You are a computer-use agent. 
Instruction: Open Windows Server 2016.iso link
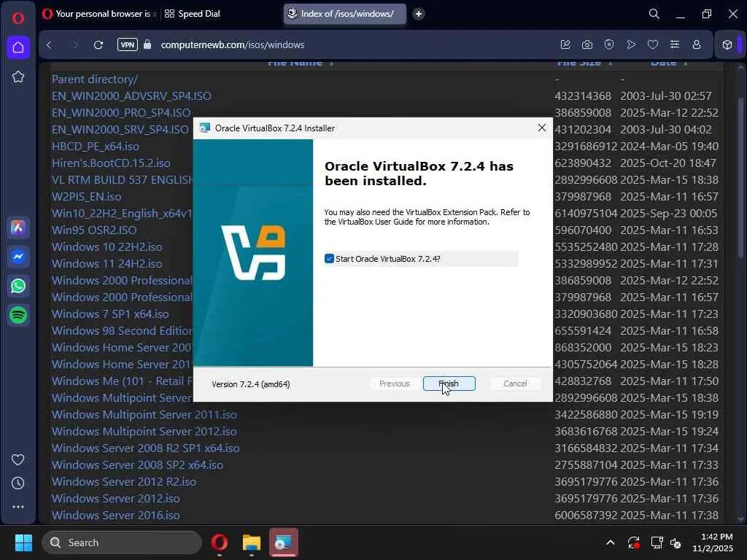[x=116, y=515]
